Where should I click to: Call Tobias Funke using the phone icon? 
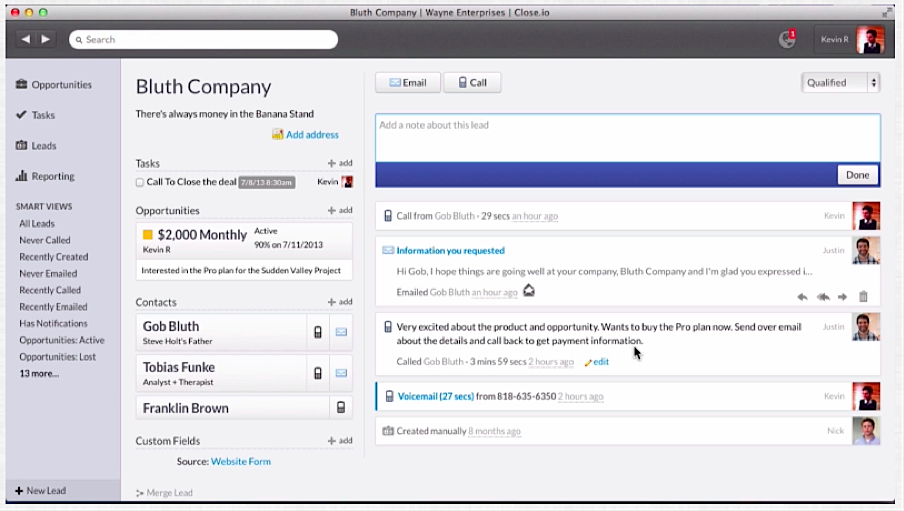318,373
